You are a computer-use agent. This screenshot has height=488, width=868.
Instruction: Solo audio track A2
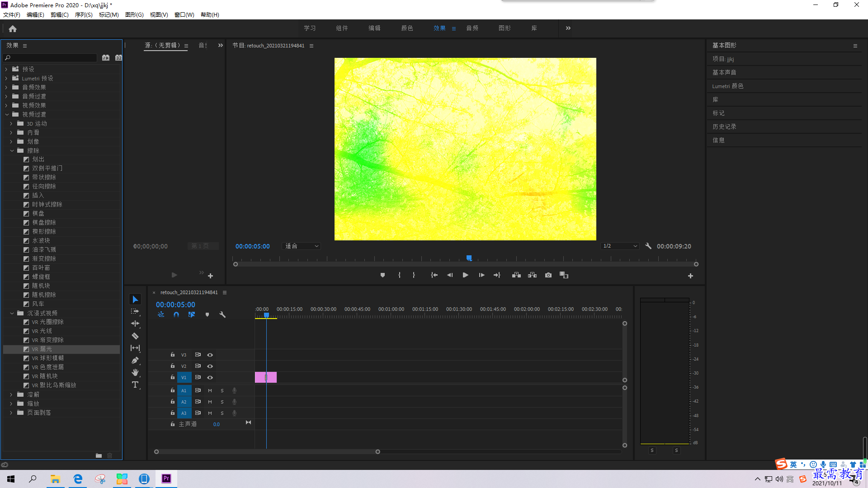point(222,402)
